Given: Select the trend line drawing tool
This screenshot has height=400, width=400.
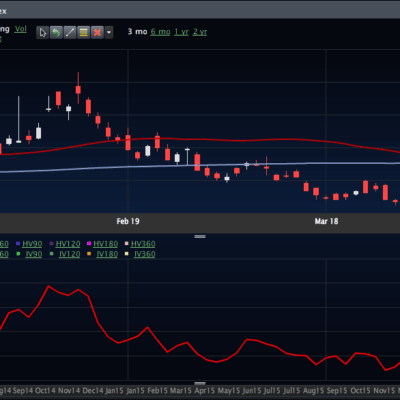Looking at the screenshot, I should click(x=70, y=32).
